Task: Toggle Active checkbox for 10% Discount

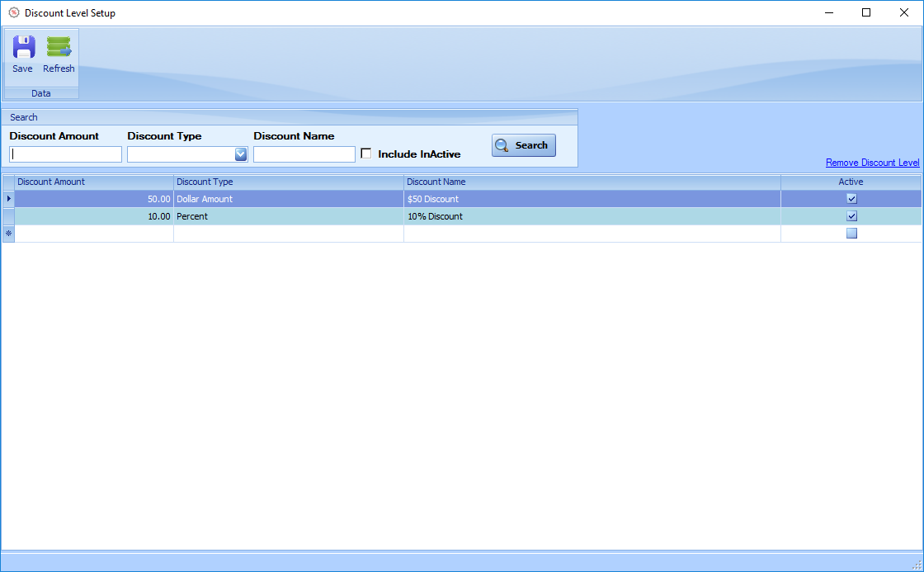Action: pyautogui.click(x=851, y=216)
